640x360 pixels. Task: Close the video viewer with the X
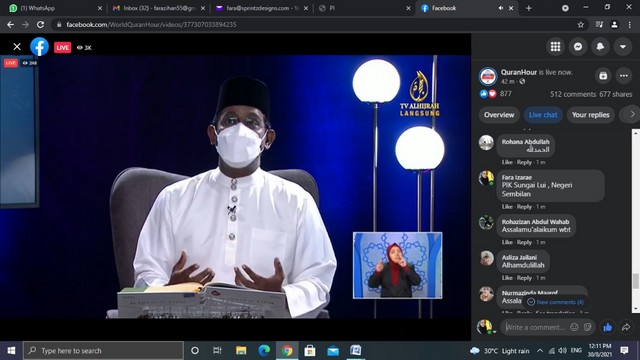coord(17,47)
